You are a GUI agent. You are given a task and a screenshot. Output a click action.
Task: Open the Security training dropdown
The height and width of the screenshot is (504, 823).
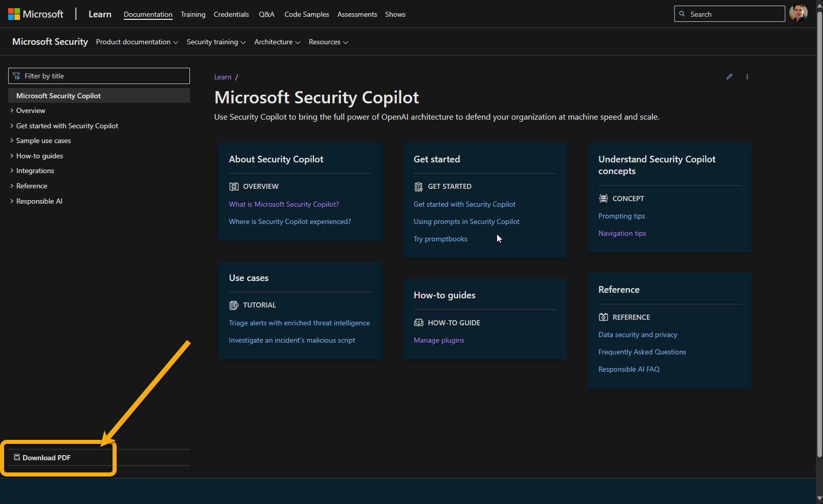tap(216, 42)
